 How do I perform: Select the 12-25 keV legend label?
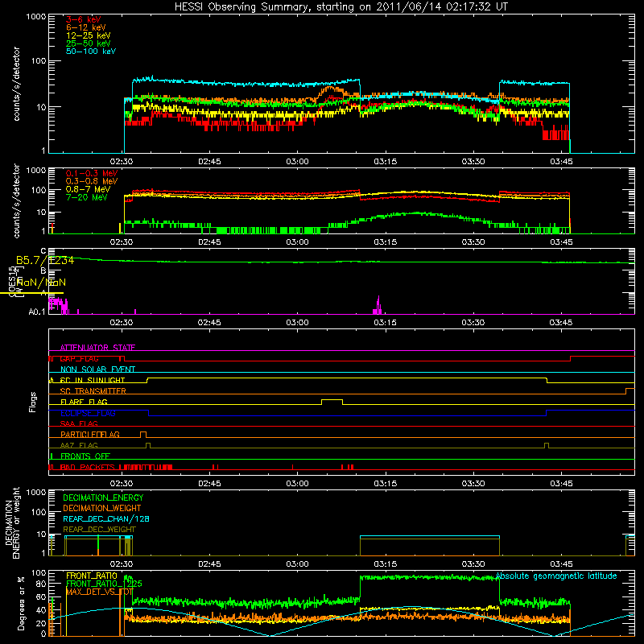89,35
